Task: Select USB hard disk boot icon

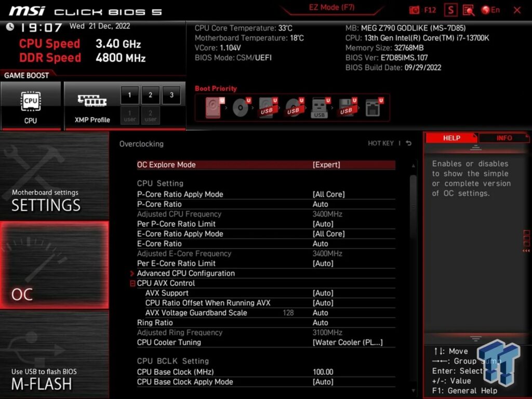Action: 268,108
